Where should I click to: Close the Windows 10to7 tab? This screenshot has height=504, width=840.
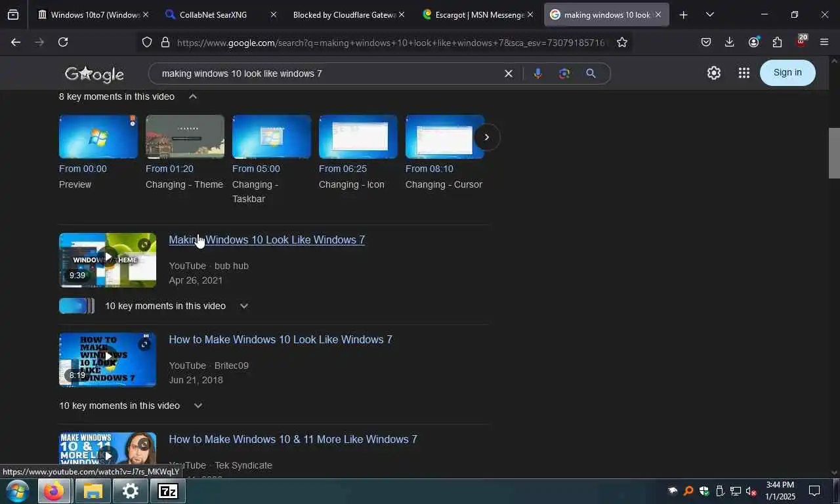pyautogui.click(x=145, y=14)
